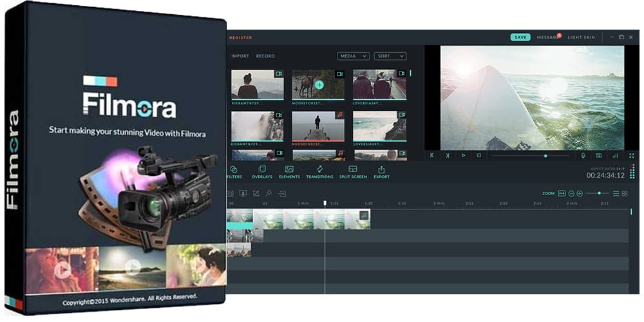Click the timeline playhead marker
This screenshot has height=322, width=644.
(x=325, y=204)
